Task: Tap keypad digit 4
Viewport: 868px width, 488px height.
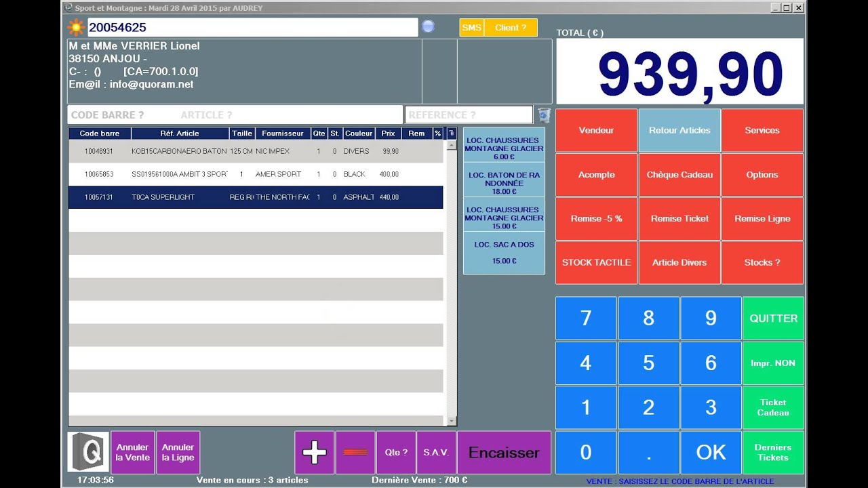Action: click(586, 363)
